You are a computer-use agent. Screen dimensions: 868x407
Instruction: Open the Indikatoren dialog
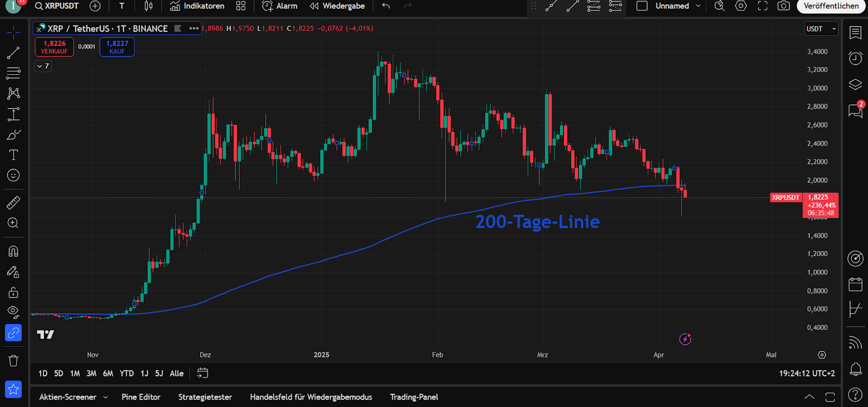click(x=197, y=6)
